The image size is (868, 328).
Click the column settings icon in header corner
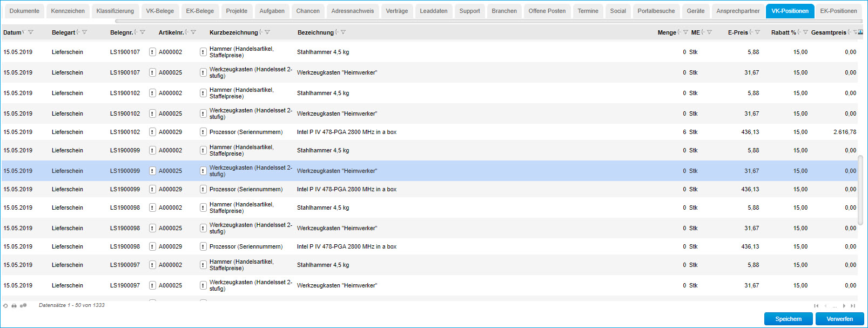click(860, 32)
